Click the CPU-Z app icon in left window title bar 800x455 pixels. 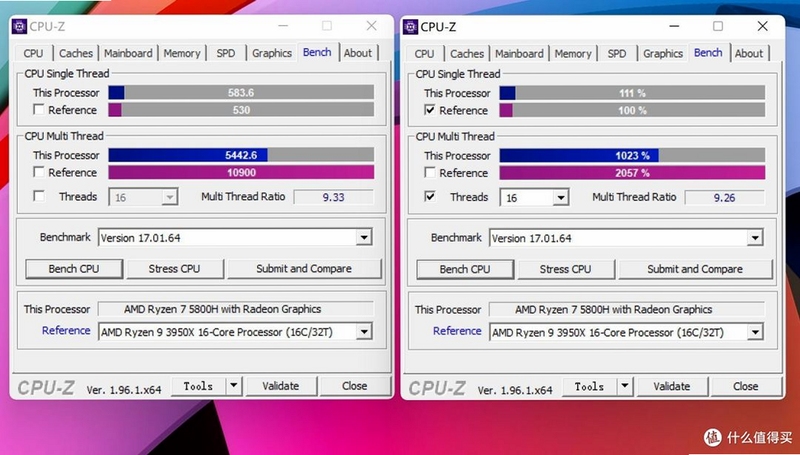coord(19,26)
